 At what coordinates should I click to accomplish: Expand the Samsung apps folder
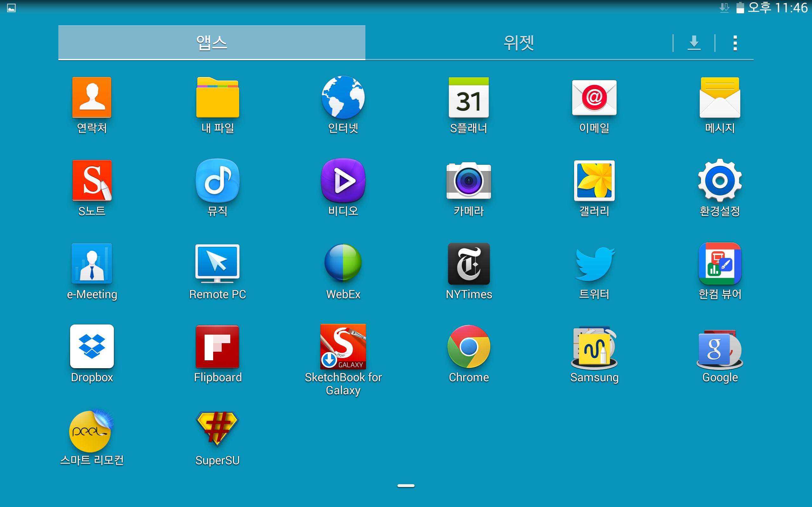click(x=594, y=349)
